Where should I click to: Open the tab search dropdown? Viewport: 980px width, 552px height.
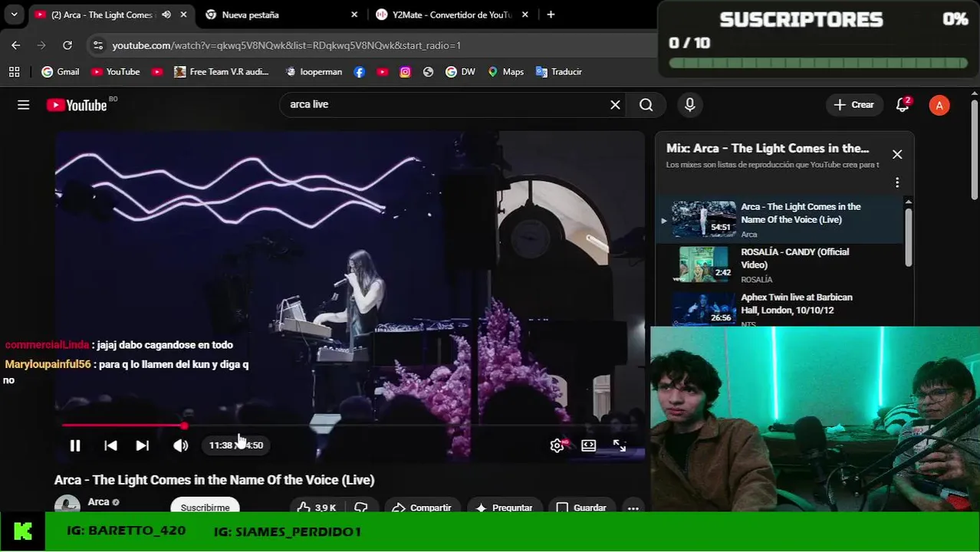(x=14, y=15)
